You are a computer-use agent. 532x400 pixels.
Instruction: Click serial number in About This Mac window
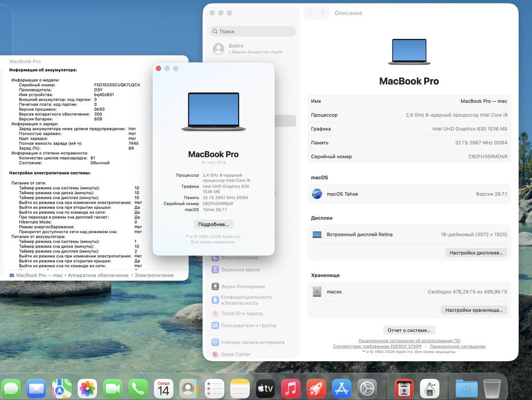point(218,204)
